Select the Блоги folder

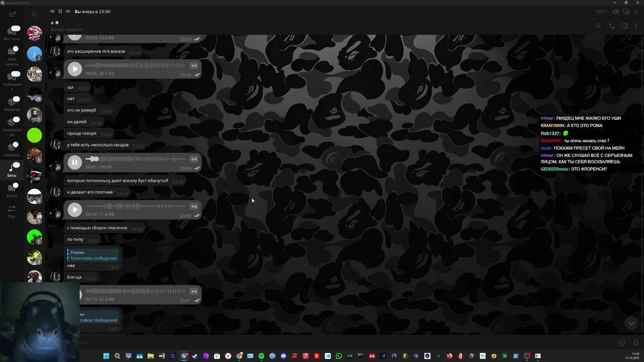tap(12, 190)
